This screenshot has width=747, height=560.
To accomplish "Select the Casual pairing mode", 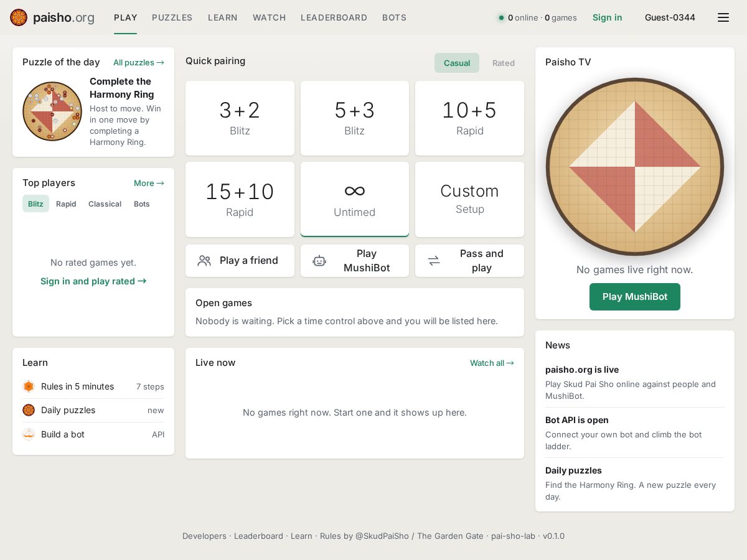I will 457,63.
